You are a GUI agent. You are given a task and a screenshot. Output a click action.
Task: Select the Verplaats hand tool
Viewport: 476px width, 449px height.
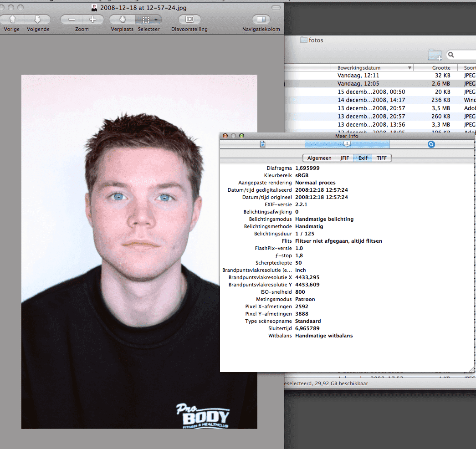(122, 20)
